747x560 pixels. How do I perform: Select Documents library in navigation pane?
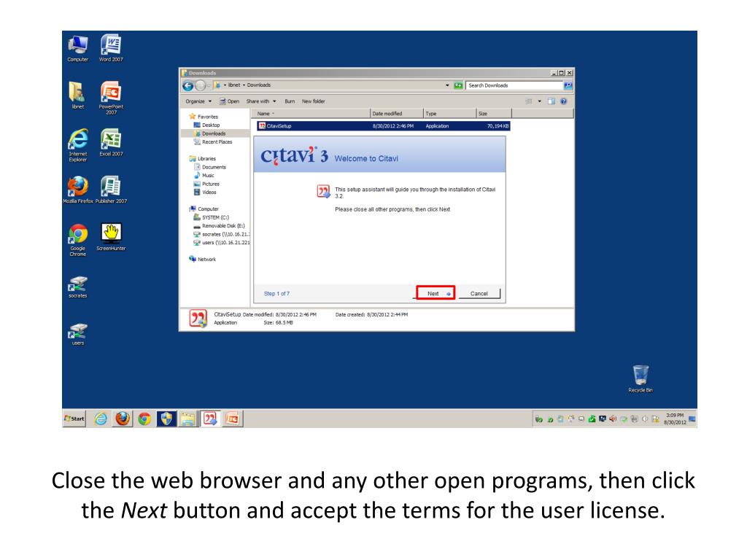tap(210, 167)
